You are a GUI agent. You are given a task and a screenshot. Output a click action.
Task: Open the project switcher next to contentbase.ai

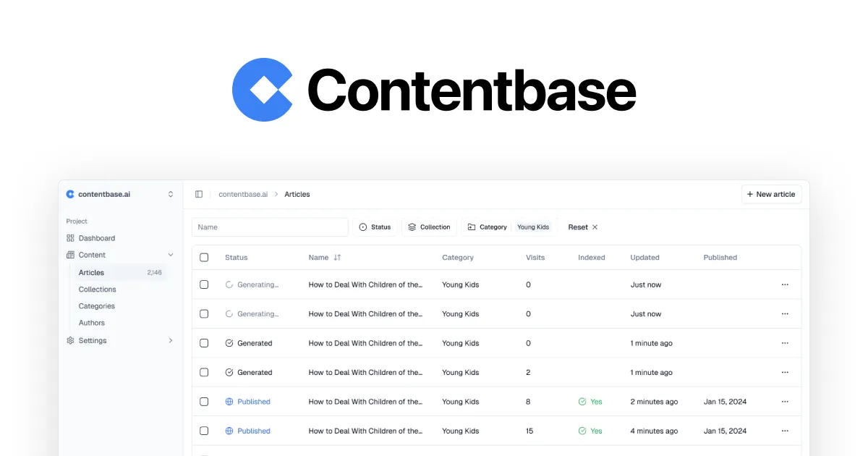(171, 194)
